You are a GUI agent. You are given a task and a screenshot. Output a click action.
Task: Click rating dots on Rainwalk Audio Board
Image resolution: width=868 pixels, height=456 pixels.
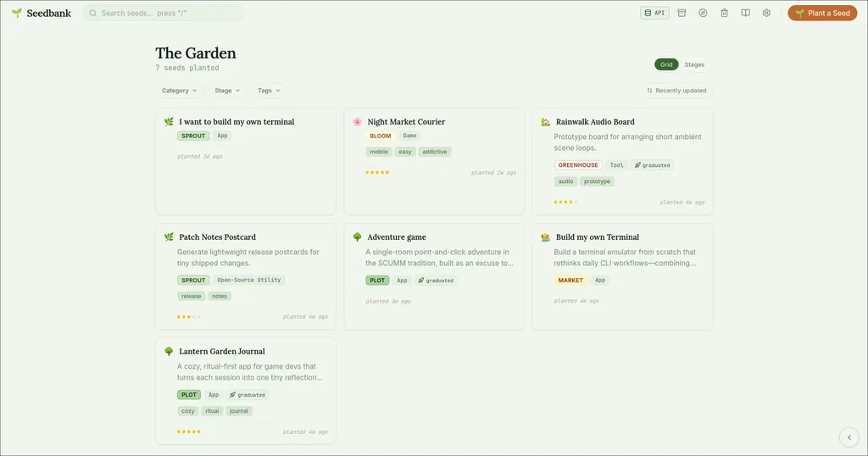coord(565,202)
